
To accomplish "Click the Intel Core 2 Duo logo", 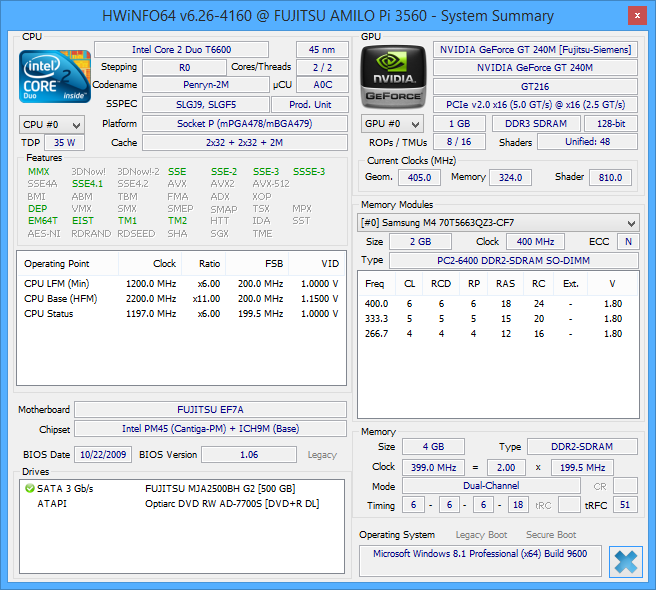I will coord(55,77).
